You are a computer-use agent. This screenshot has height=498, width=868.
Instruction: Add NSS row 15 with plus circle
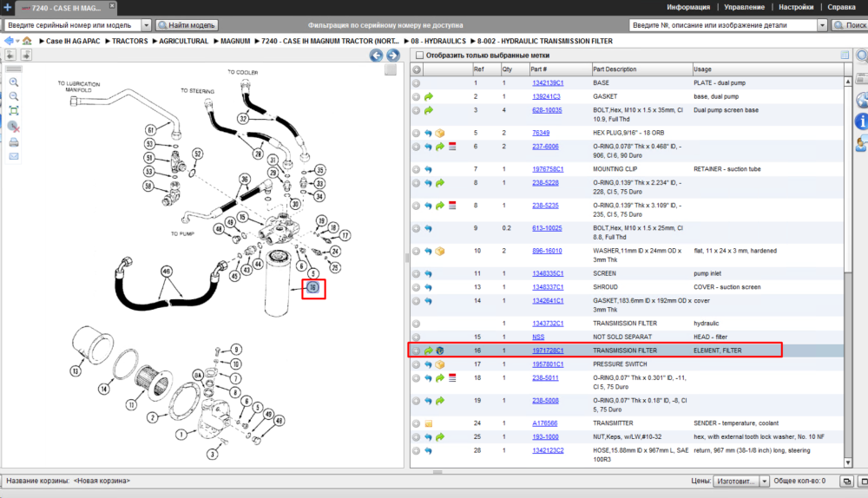click(x=417, y=337)
